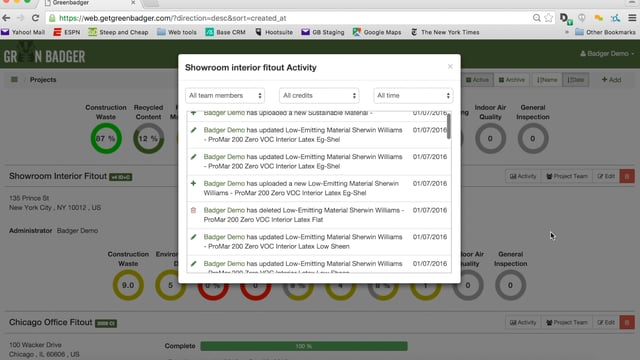The width and height of the screenshot is (640, 360).
Task: Click the Greenbadger browser tab
Action: pyautogui.click(x=90, y=3)
